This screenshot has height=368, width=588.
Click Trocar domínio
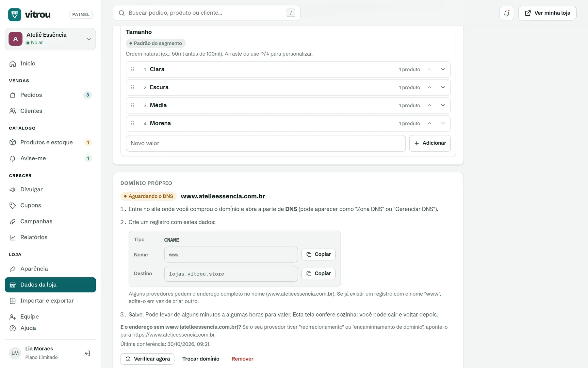coord(201,359)
